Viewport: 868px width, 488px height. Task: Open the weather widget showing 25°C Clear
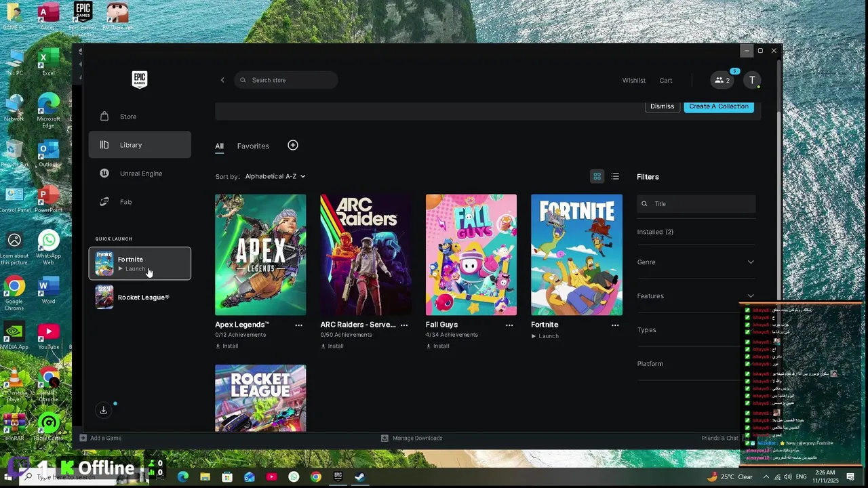[x=730, y=476]
